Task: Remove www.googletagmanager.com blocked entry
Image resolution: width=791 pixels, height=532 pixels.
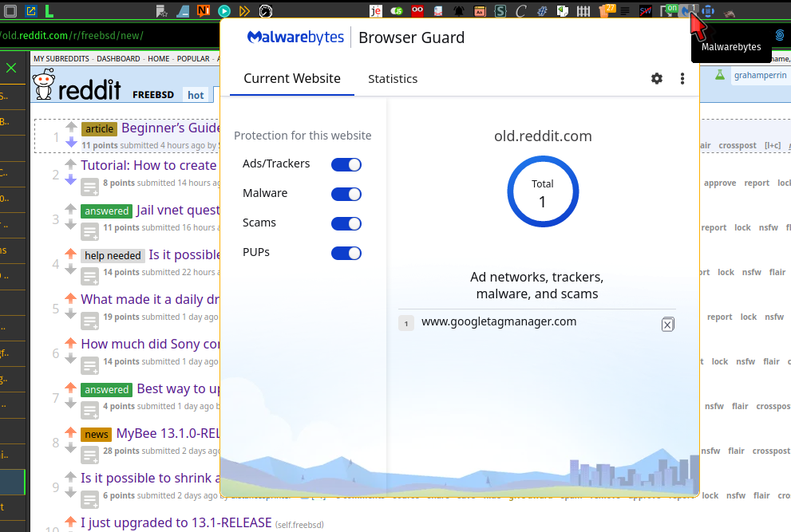Action: (668, 324)
